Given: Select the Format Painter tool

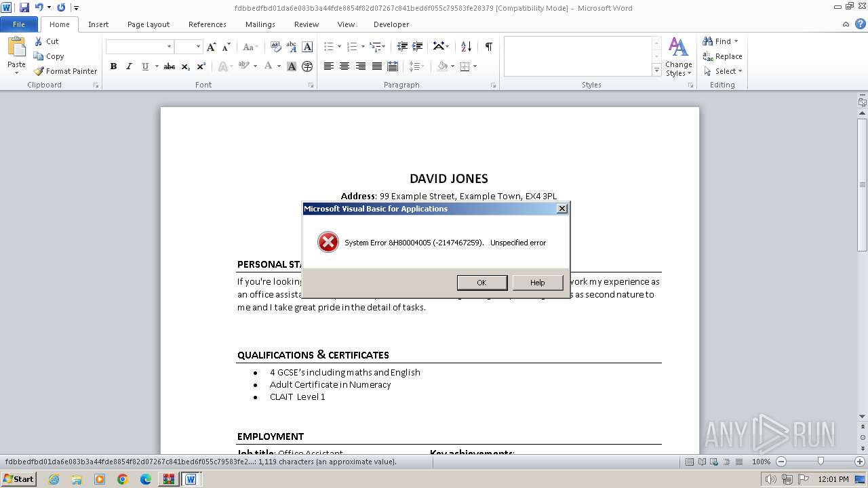Looking at the screenshot, I should 66,71.
